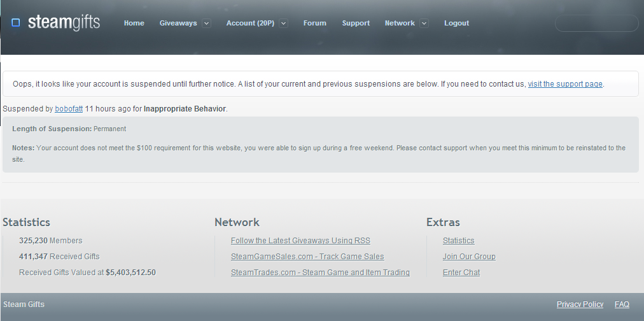Viewport: 644px width, 321px height.
Task: Open the Home page
Action: pos(134,24)
